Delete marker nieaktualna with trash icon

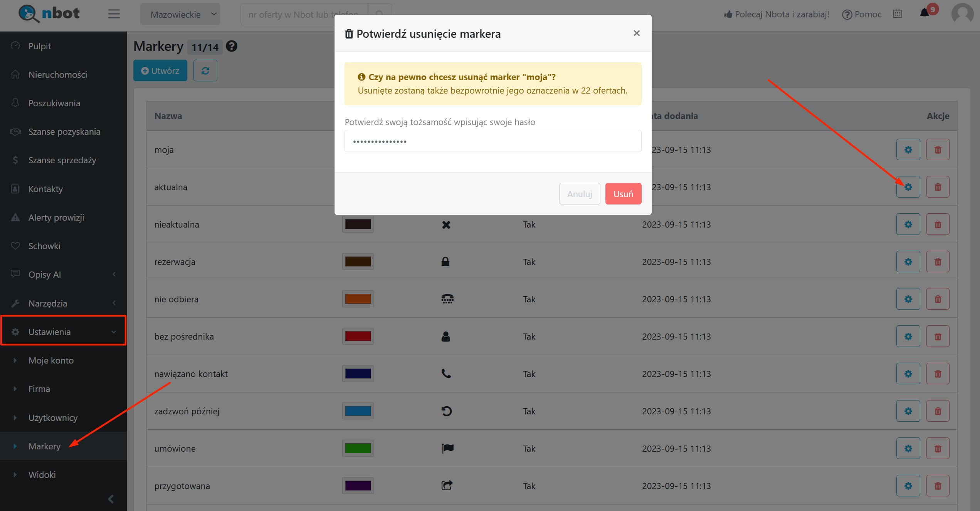point(938,225)
